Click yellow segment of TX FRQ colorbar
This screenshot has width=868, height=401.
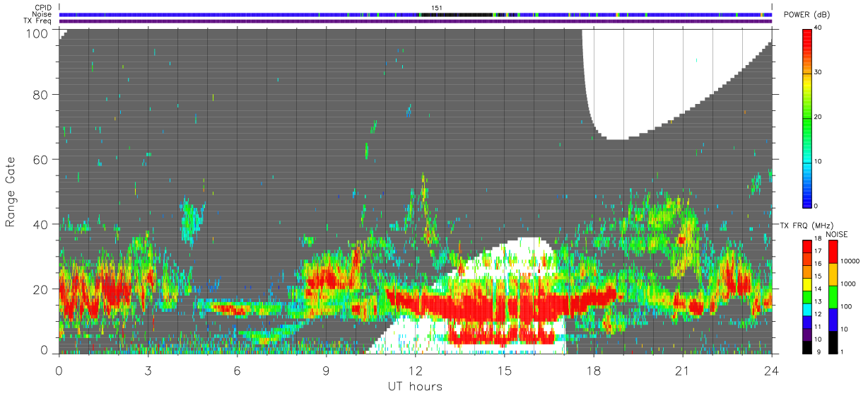(x=807, y=284)
